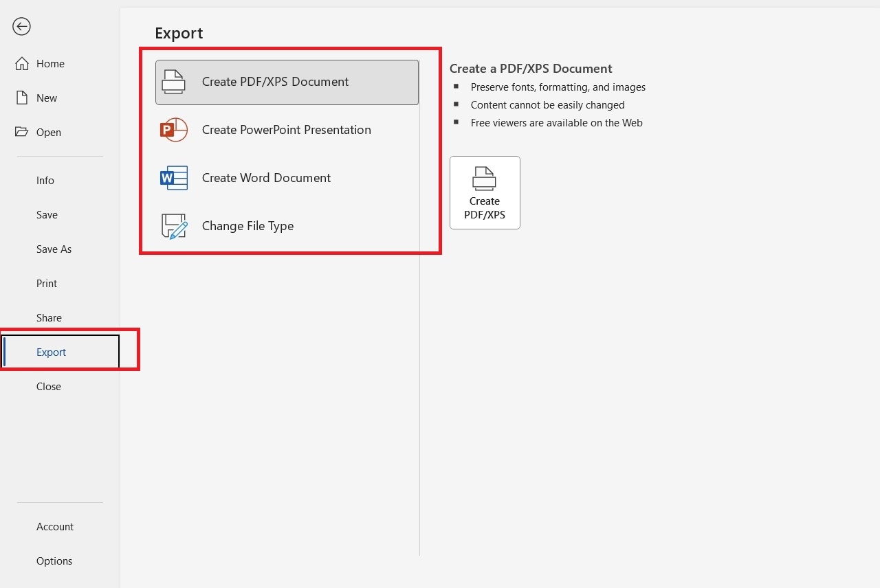Click the New blank page icon

pos(22,98)
